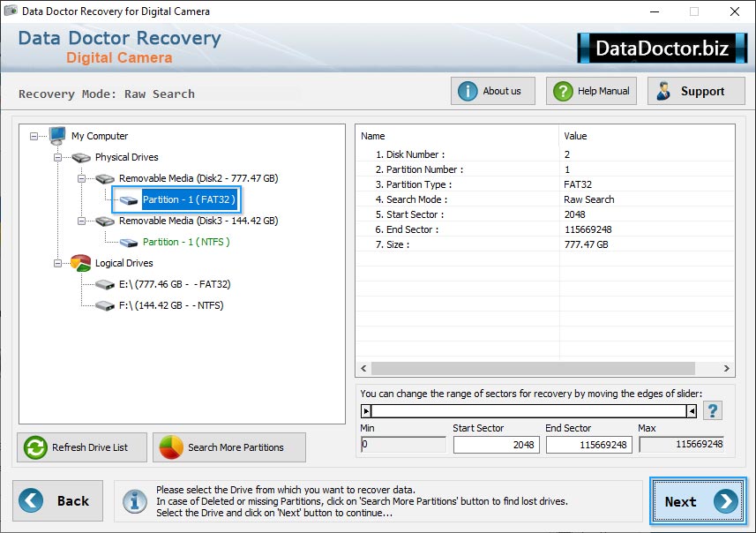Click the '3. Partition Type :' row label

click(414, 184)
